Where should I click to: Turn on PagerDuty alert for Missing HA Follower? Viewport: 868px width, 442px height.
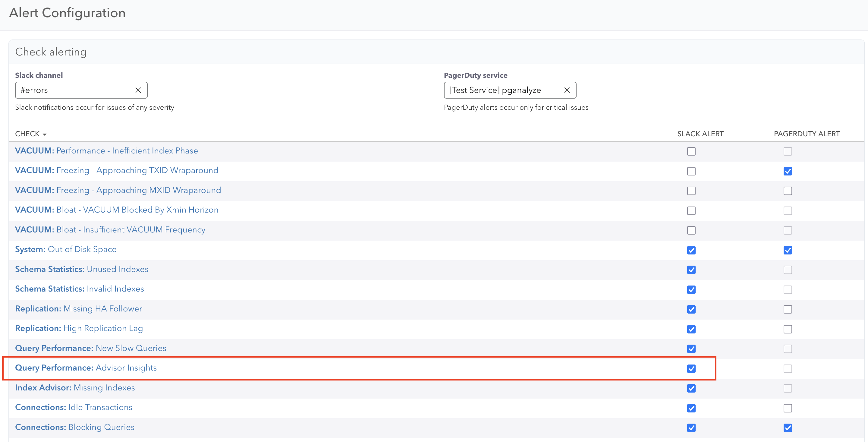coord(788,309)
